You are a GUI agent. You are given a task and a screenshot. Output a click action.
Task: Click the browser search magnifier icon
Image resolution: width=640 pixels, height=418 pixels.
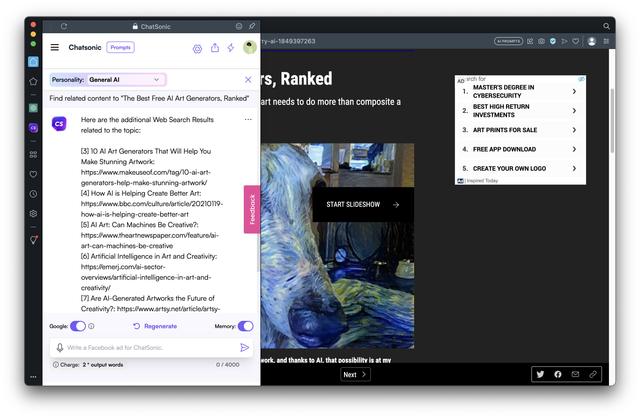606,26
